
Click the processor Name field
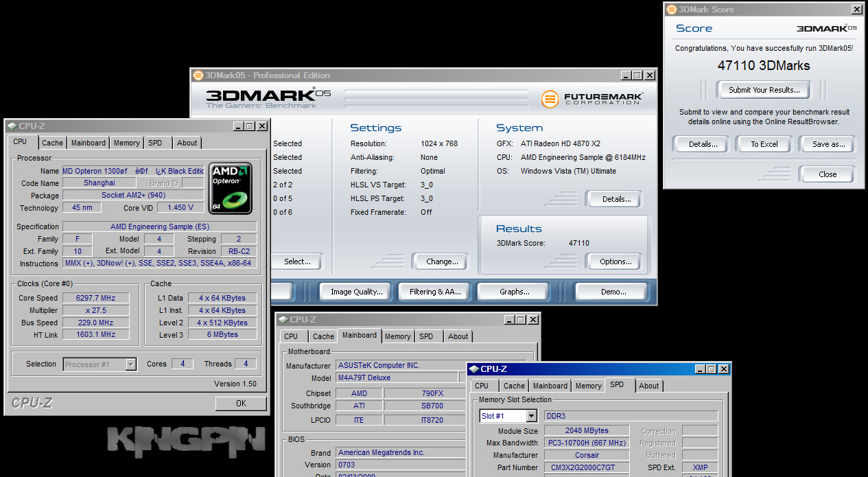(133, 171)
